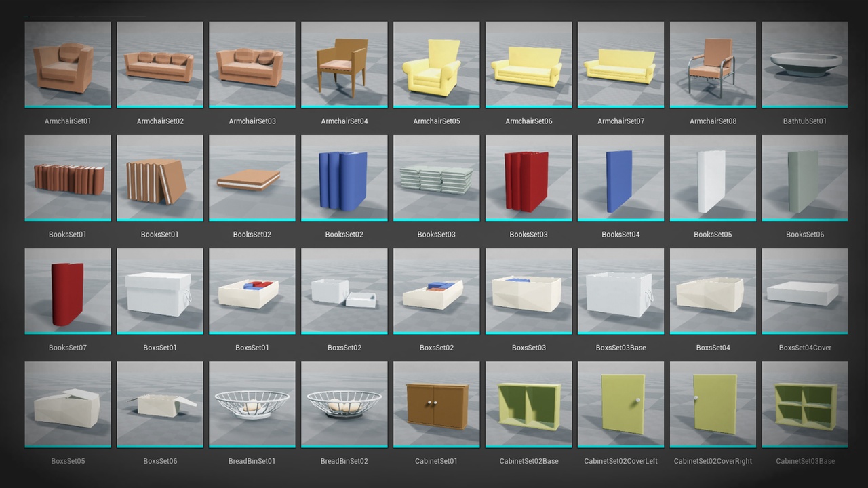Open the BoxsSet03 cream box thumbnail
The image size is (868, 488).
(x=529, y=291)
